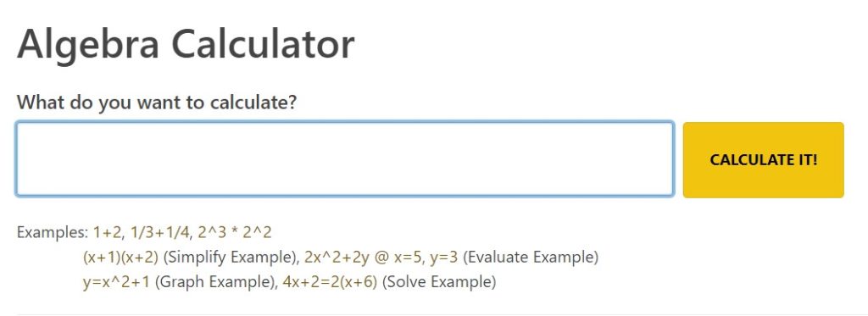The image size is (868, 316).
Task: Click the '(Evaluate Example)' caption
Action: (531, 258)
